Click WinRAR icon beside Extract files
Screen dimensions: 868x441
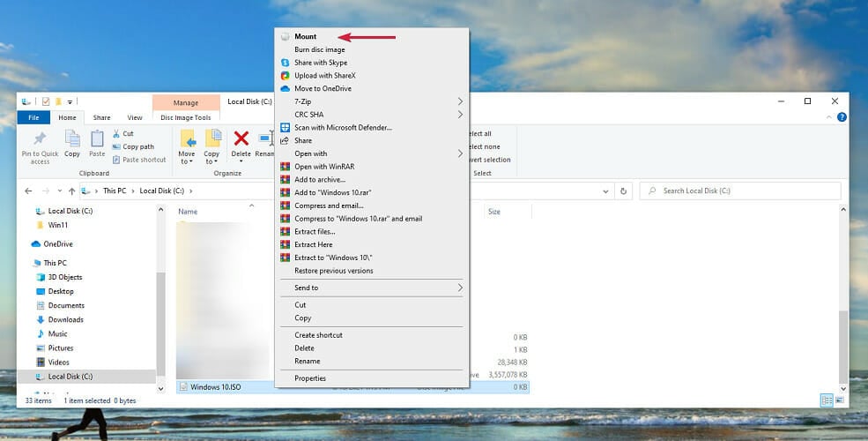coord(286,232)
